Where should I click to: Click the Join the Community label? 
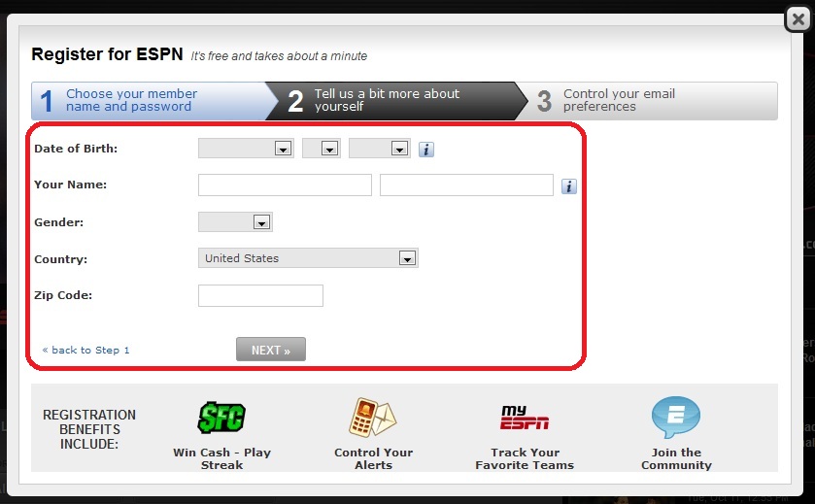pos(676,458)
